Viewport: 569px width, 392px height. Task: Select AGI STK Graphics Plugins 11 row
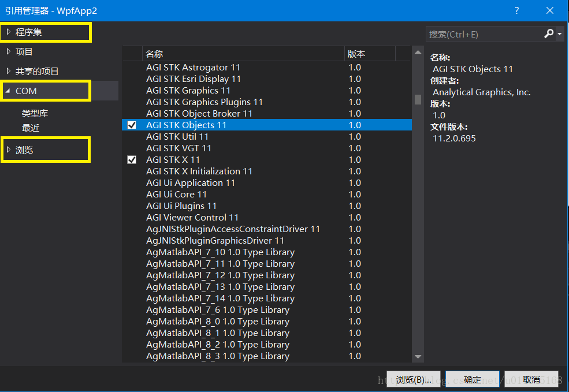(x=267, y=102)
